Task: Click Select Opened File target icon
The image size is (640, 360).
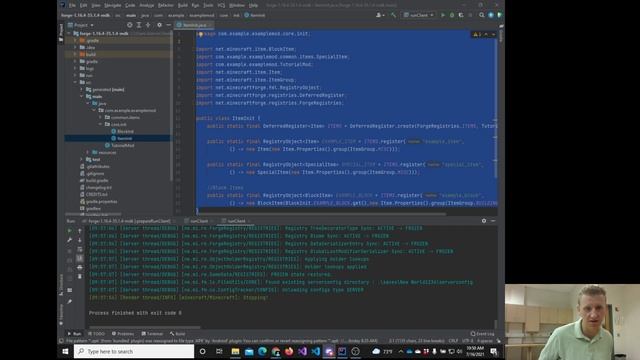Action: tap(129, 25)
